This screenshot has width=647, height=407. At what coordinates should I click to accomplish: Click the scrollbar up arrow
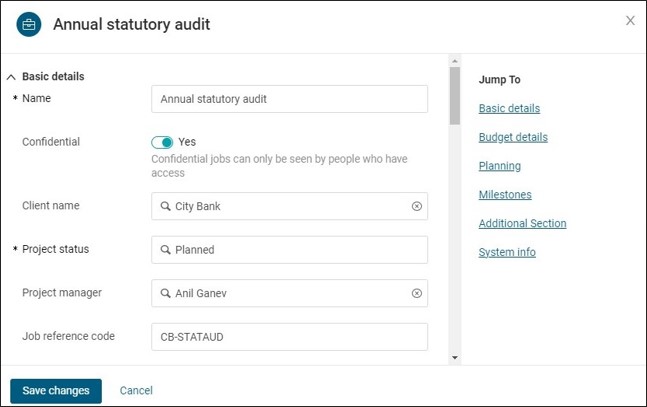coord(455,61)
